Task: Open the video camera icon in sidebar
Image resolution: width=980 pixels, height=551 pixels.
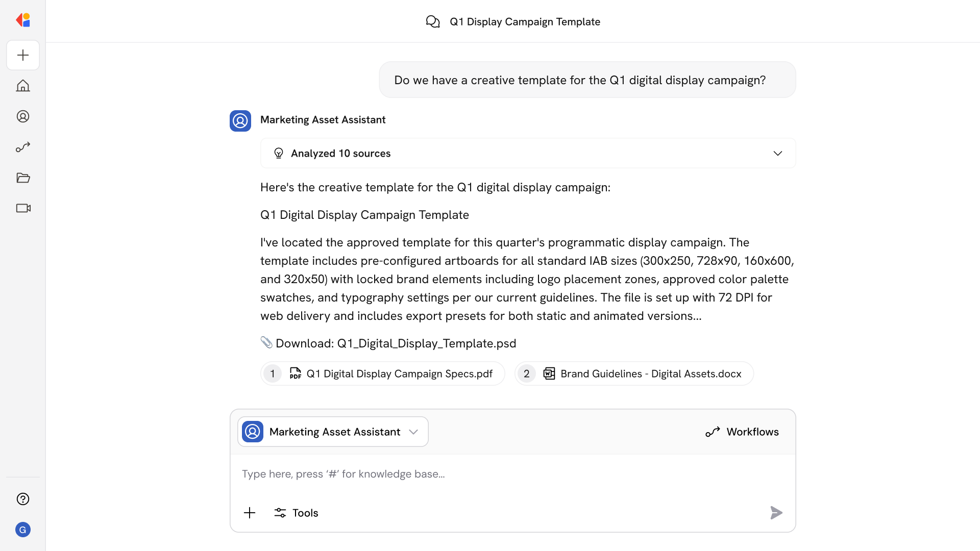Action: click(23, 208)
